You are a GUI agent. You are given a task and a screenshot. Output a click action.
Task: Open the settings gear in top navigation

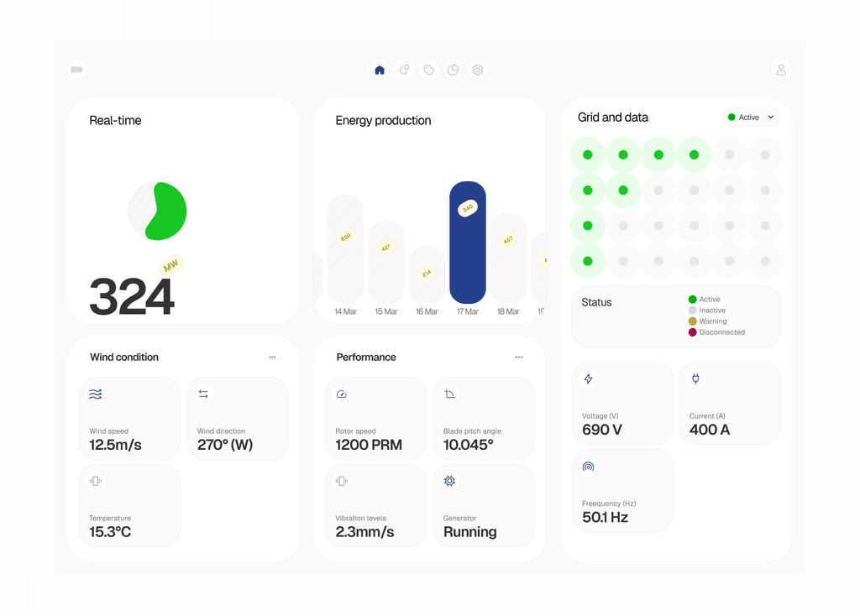pos(478,70)
